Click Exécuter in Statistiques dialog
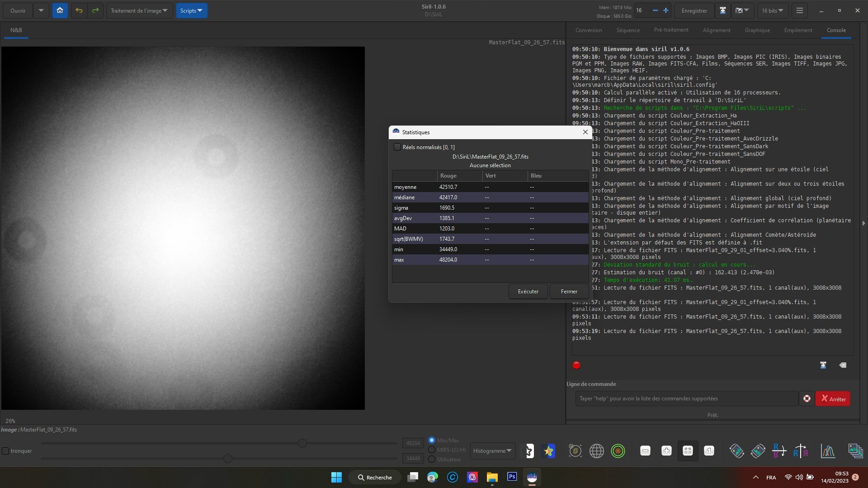This screenshot has width=868, height=488. tap(528, 291)
